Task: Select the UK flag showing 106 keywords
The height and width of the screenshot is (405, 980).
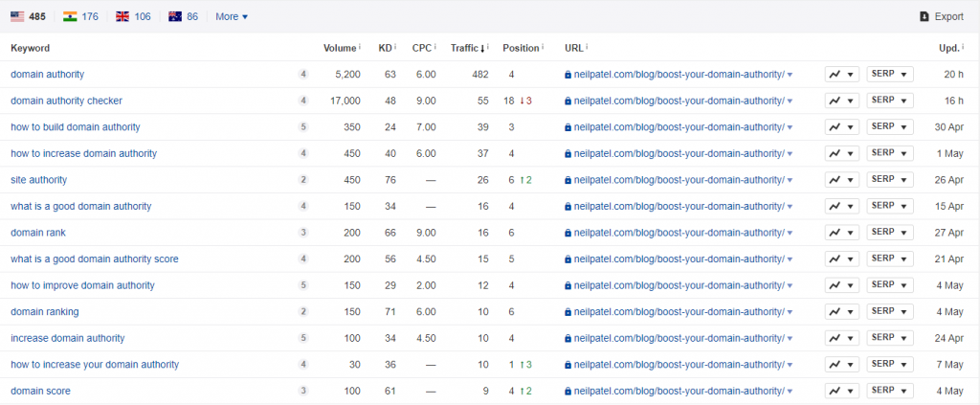Action: 133,17
